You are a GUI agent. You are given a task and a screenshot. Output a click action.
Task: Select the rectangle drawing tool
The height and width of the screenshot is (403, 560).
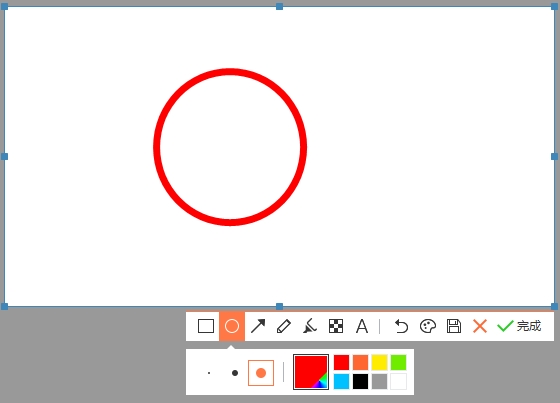[206, 326]
